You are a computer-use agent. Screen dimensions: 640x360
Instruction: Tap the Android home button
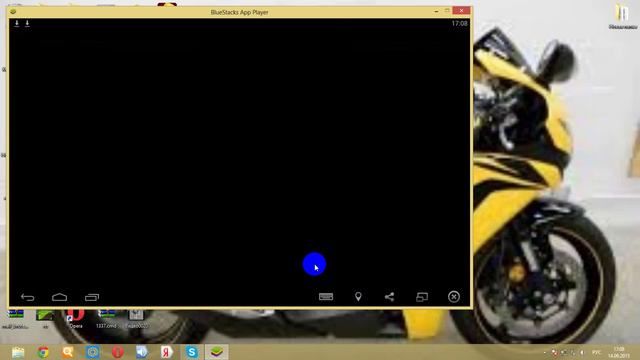[x=60, y=297]
